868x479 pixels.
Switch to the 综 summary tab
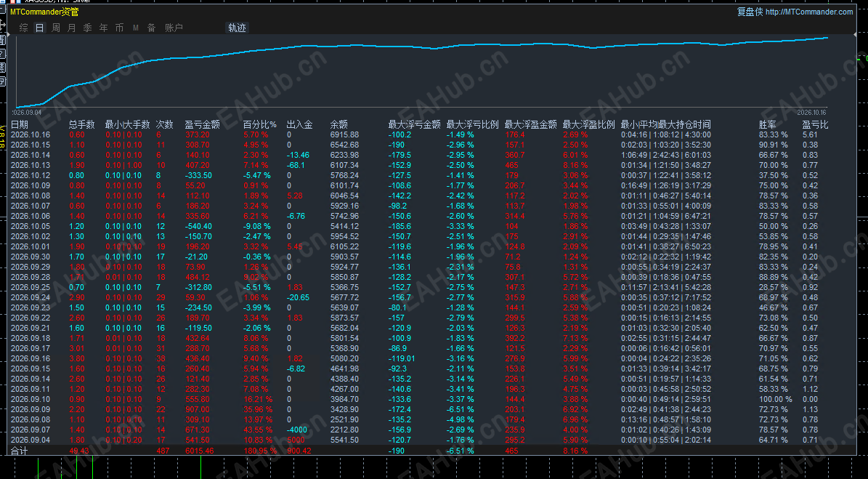(23, 28)
